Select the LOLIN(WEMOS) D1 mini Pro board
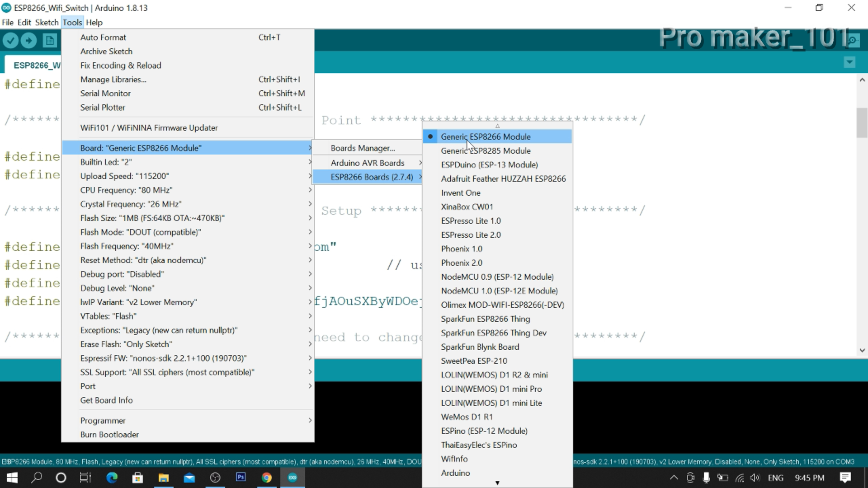The image size is (868, 488). [491, 389]
